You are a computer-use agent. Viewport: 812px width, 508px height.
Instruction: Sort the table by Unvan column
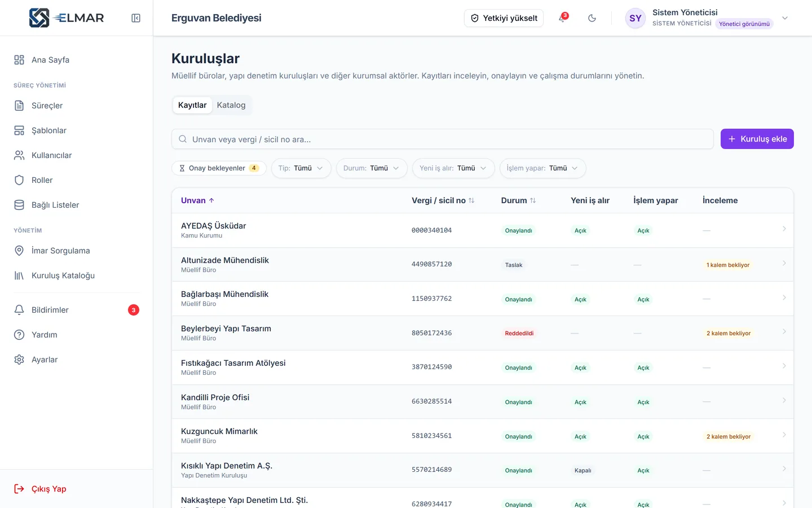pos(197,200)
